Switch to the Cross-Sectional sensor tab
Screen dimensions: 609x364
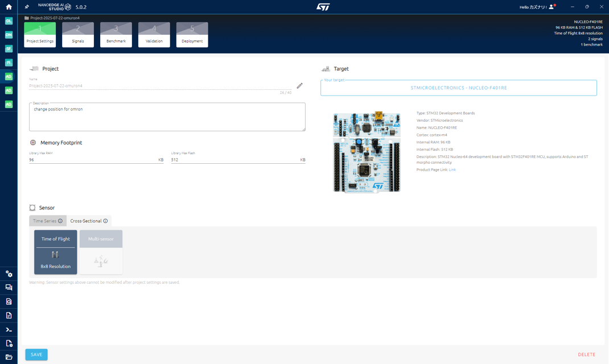point(85,221)
